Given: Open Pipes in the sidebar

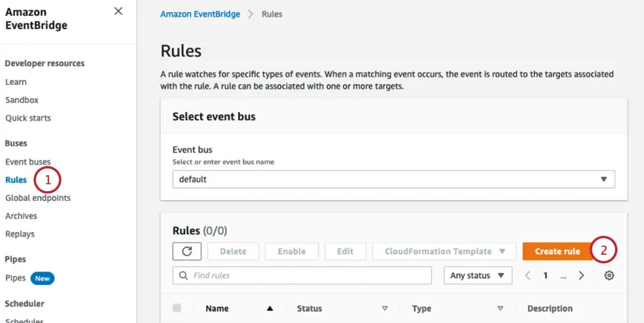Looking at the screenshot, I should click(15, 278).
